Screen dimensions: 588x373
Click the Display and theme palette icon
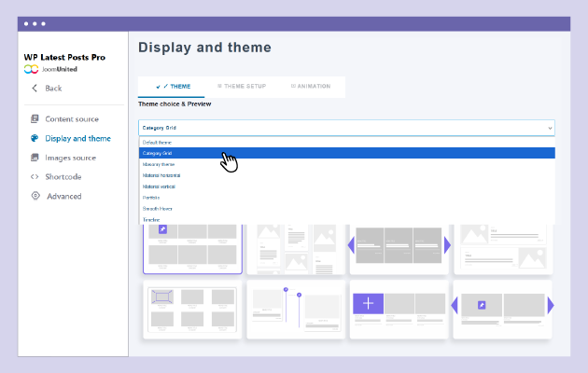click(x=35, y=138)
